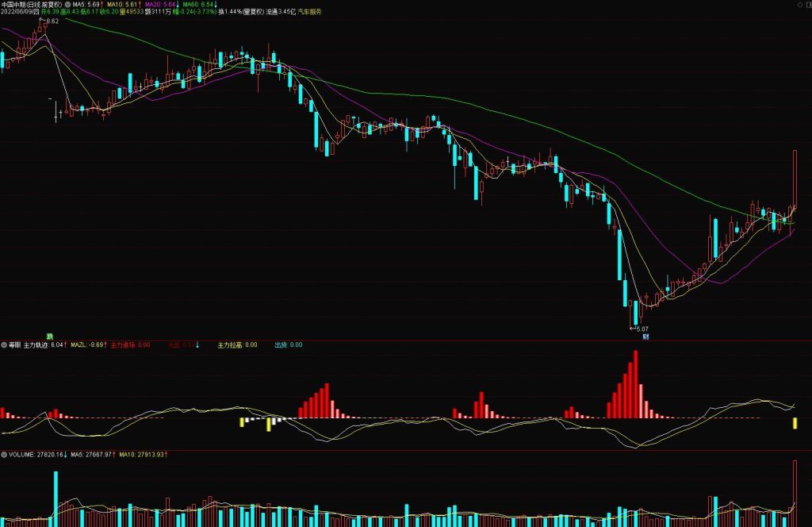
Task: Click the 主力拉高 indicator label
Action: pyautogui.click(x=231, y=345)
